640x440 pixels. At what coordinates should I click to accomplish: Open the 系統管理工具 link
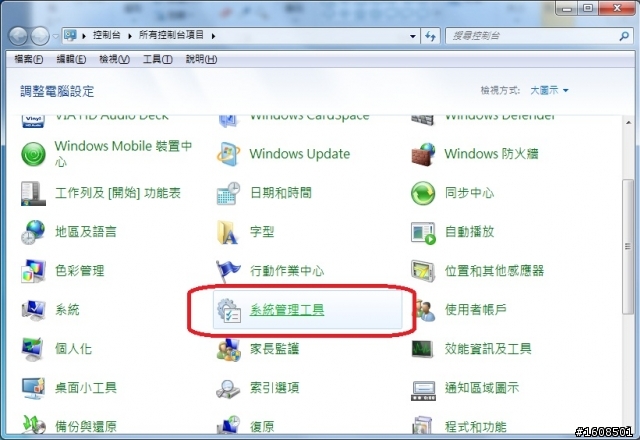pyautogui.click(x=287, y=310)
